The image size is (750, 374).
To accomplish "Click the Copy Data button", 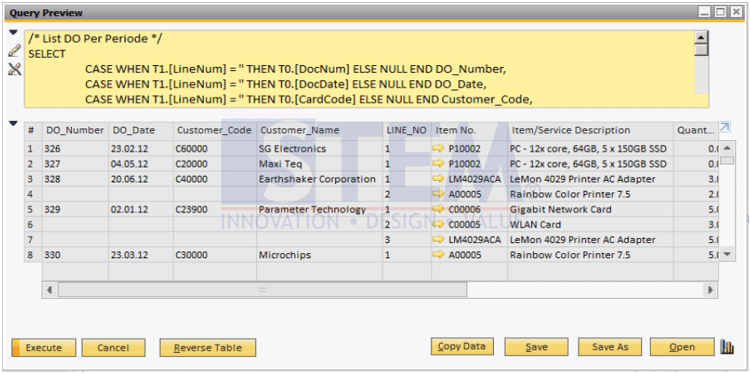I will [462, 346].
